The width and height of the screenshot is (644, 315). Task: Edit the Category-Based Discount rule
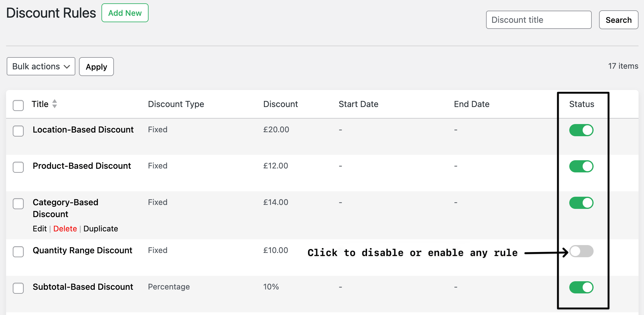39,229
